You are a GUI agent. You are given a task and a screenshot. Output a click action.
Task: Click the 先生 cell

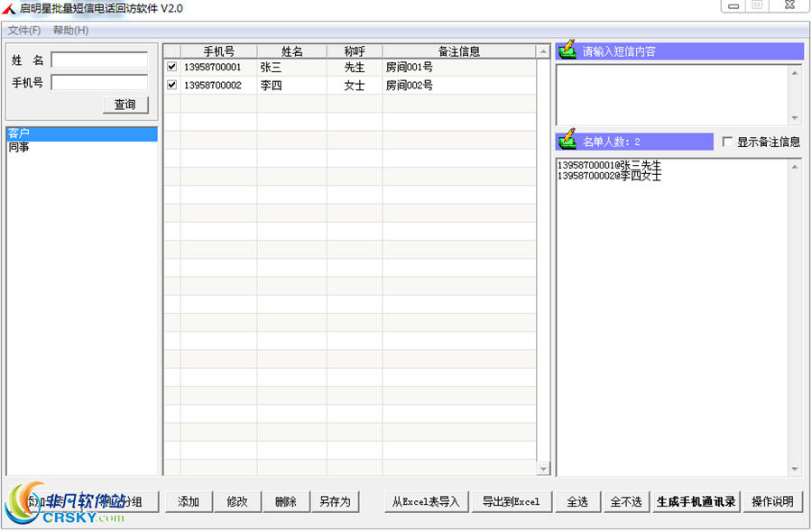point(355,67)
